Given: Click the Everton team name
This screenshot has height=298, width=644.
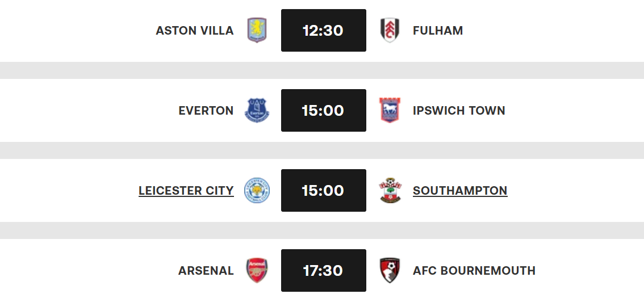Looking at the screenshot, I should pos(206,111).
